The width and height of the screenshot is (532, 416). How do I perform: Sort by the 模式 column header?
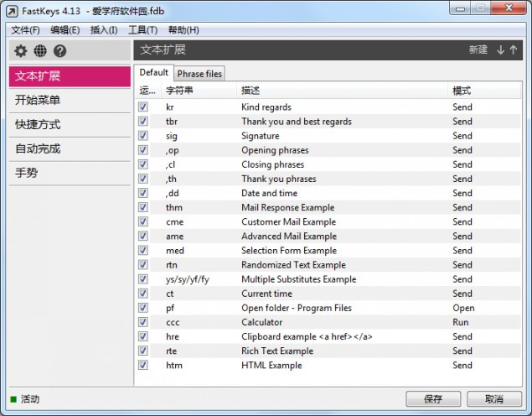tap(484, 91)
